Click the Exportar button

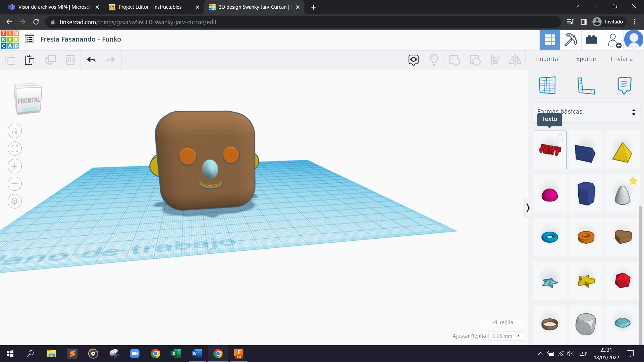(x=585, y=59)
